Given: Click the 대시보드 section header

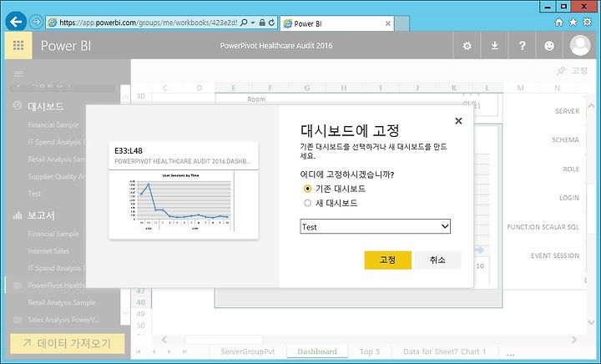Looking at the screenshot, I should [x=46, y=106].
